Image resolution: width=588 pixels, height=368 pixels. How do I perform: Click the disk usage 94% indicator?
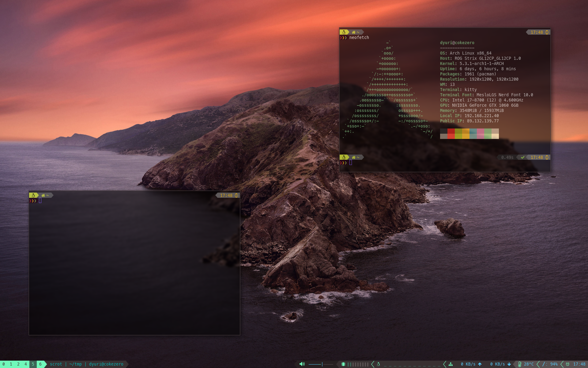point(550,364)
